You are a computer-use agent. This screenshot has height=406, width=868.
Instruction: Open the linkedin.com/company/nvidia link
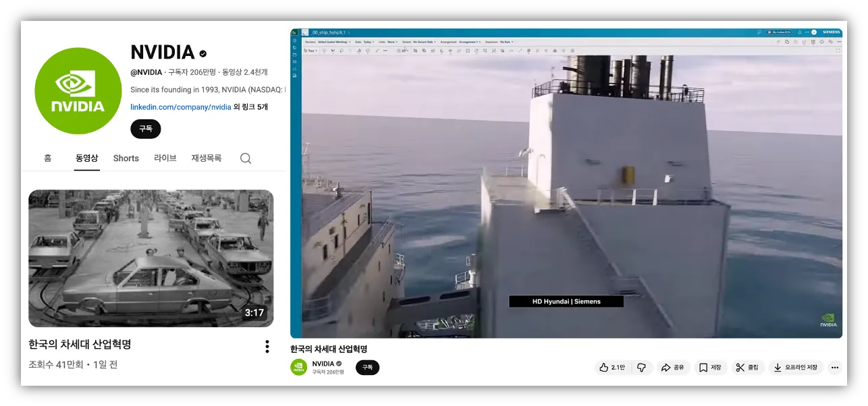click(180, 107)
